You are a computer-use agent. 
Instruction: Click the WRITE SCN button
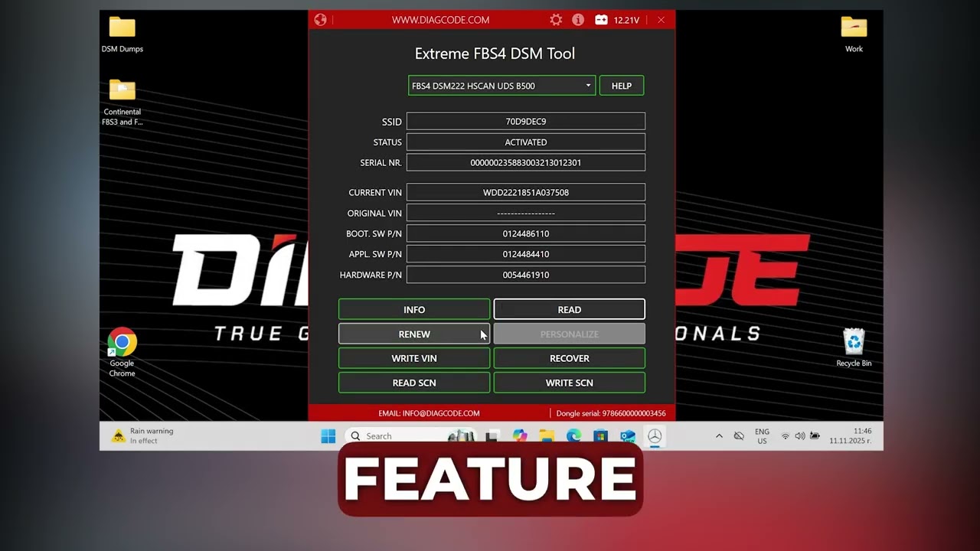(570, 383)
